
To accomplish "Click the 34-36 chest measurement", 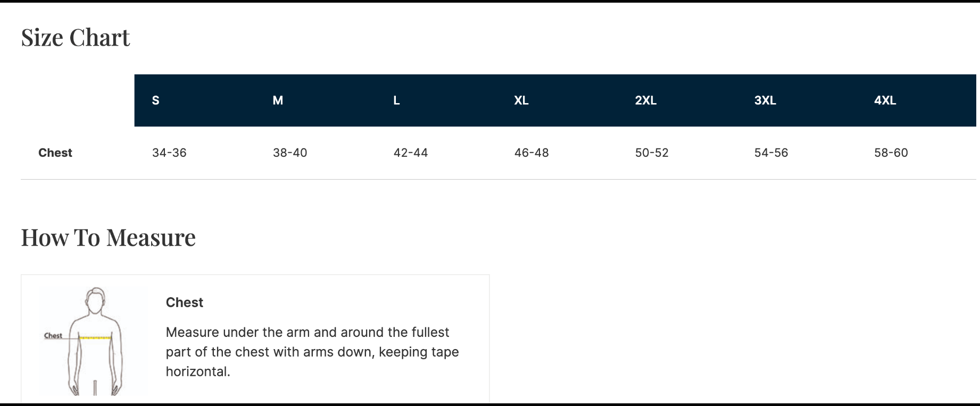I will [x=169, y=153].
